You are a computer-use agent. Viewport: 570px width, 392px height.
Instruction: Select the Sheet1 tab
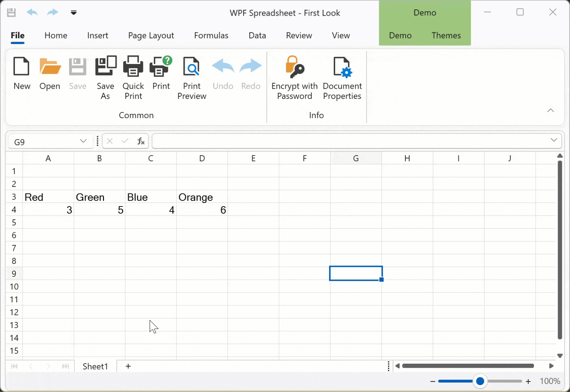95,366
